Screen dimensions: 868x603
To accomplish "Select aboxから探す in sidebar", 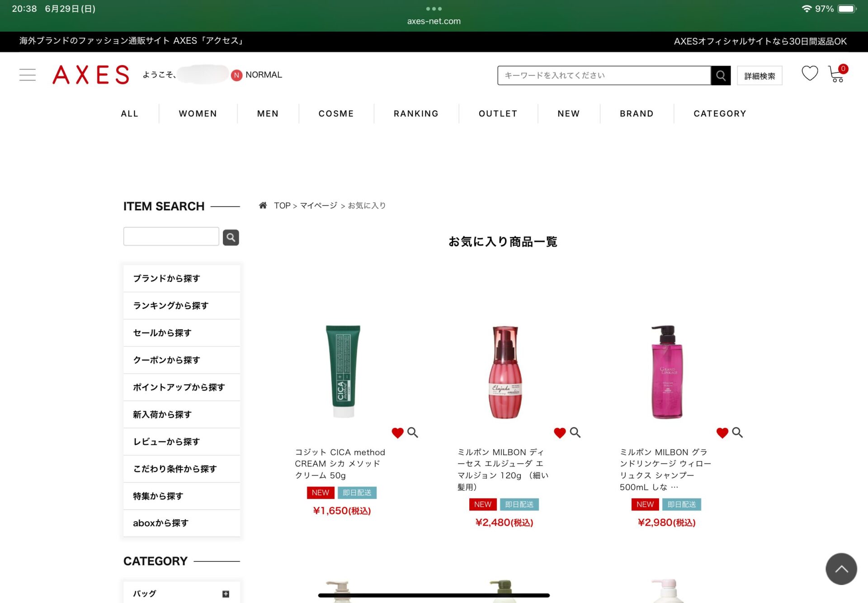I will tap(182, 523).
